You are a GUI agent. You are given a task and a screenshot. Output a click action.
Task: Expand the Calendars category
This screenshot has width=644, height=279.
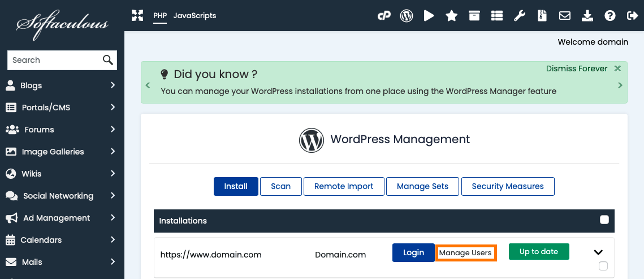click(113, 239)
